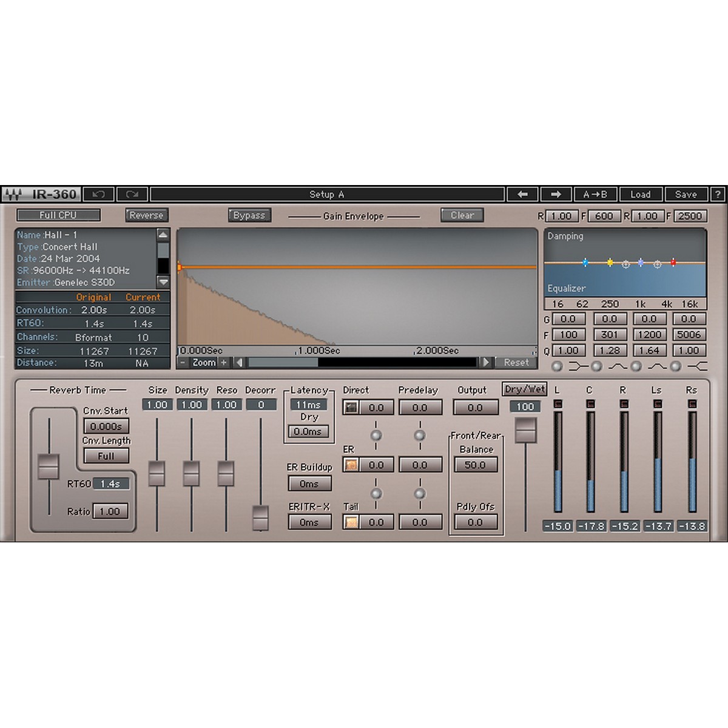728x728 pixels.
Task: Click the Waves logo icon
Action: 13,194
